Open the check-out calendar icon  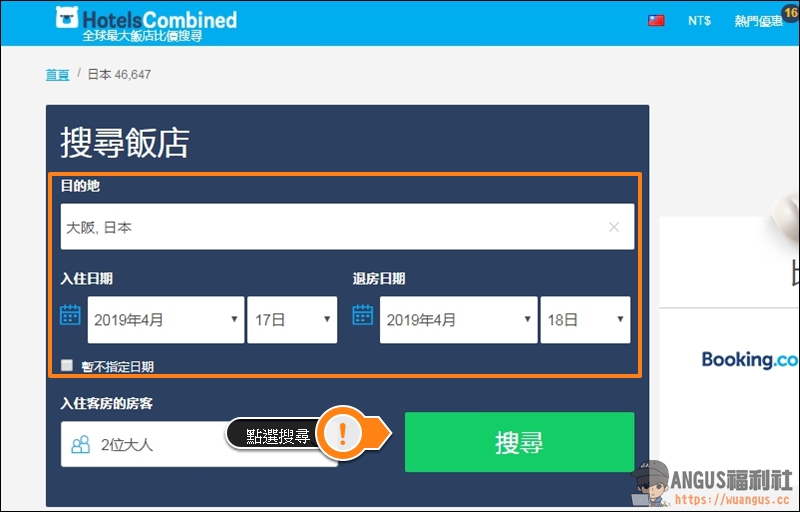pyautogui.click(x=362, y=316)
